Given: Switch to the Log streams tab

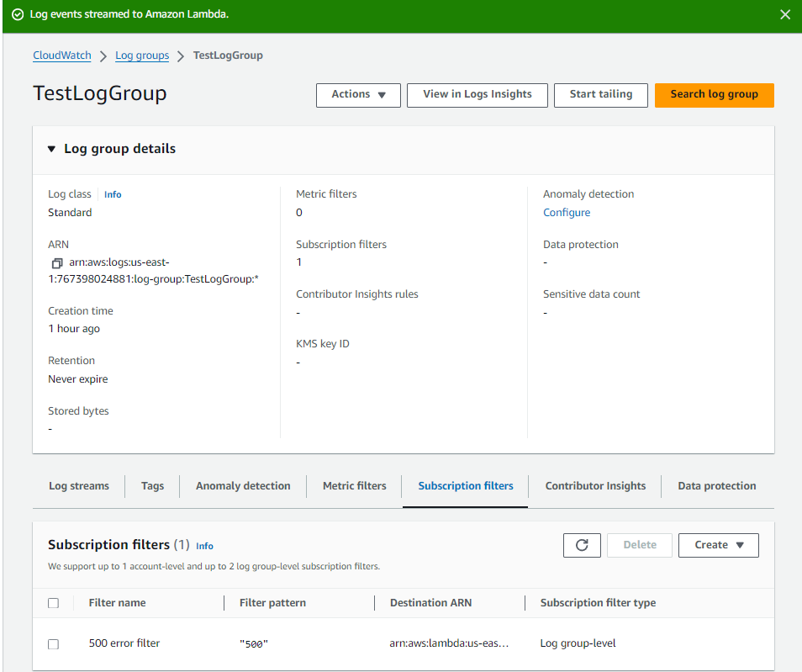Looking at the screenshot, I should click(79, 486).
